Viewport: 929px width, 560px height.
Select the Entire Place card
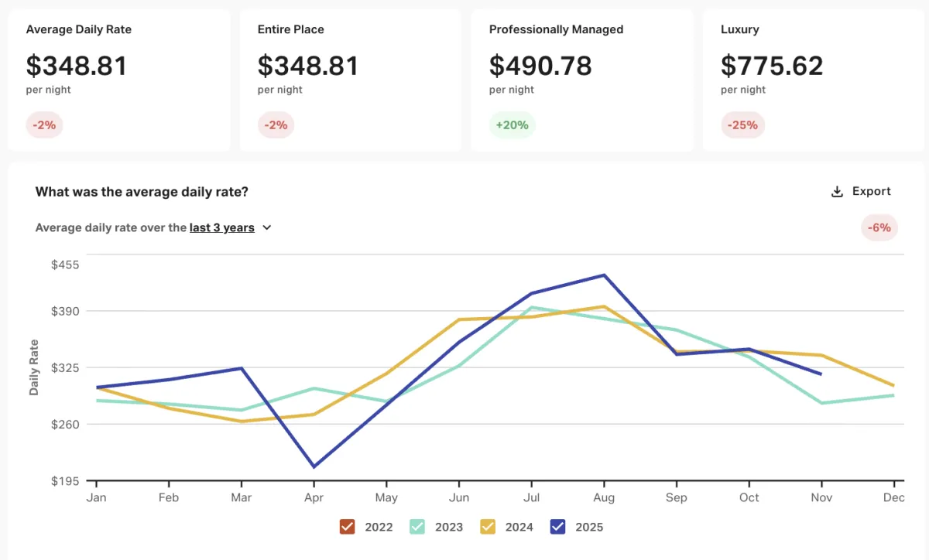(351, 80)
